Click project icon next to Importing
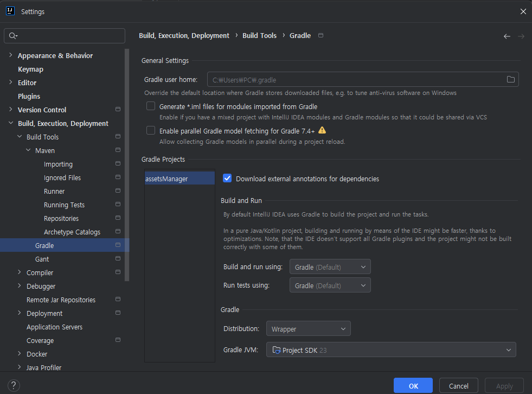532x394 pixels. click(x=118, y=164)
